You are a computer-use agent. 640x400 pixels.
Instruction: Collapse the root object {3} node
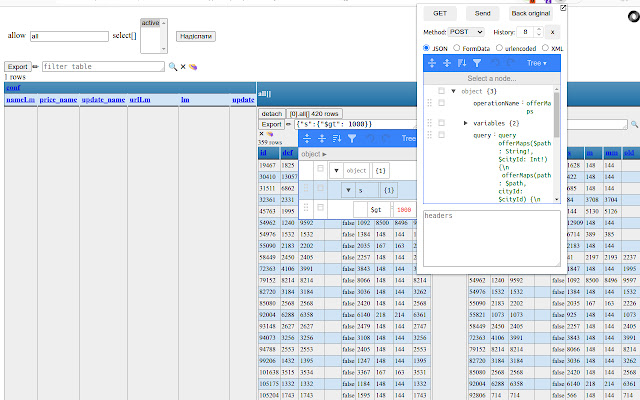coord(453,91)
